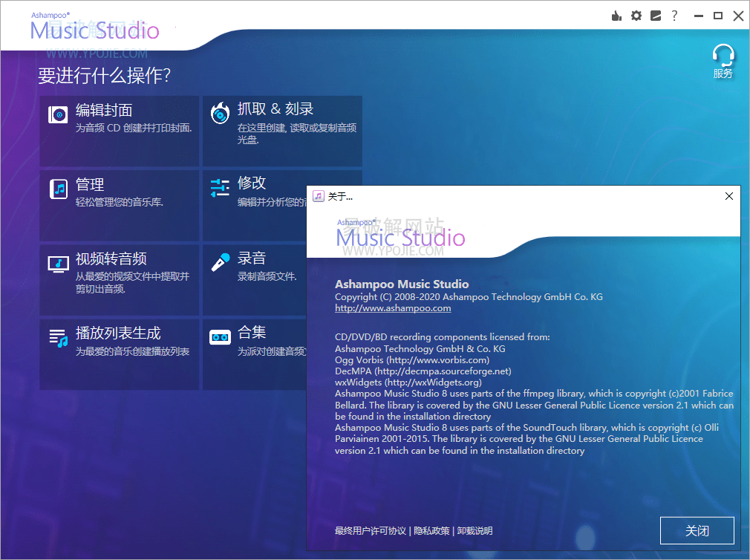This screenshot has height=560, width=750.
Task: Click the 编辑封面 tile title text
Action: (104, 110)
